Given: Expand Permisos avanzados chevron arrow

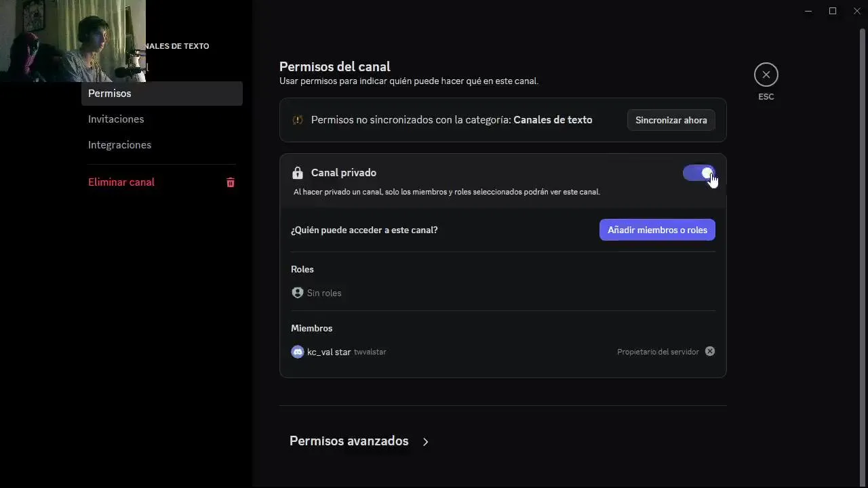Looking at the screenshot, I should tap(426, 442).
